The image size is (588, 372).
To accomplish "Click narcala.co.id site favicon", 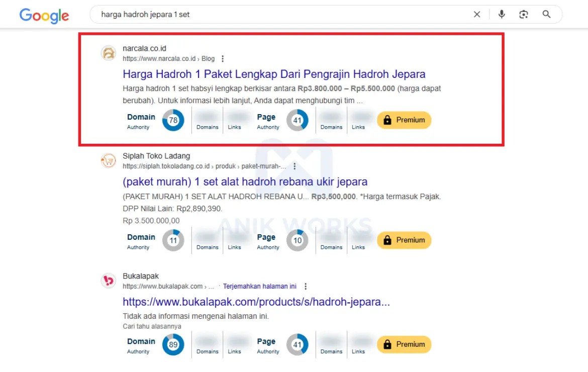I will click(x=109, y=53).
